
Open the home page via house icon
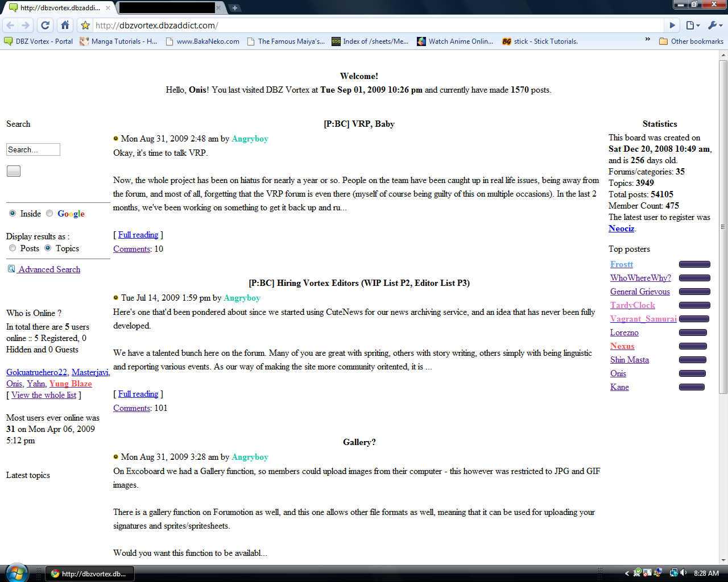click(65, 26)
